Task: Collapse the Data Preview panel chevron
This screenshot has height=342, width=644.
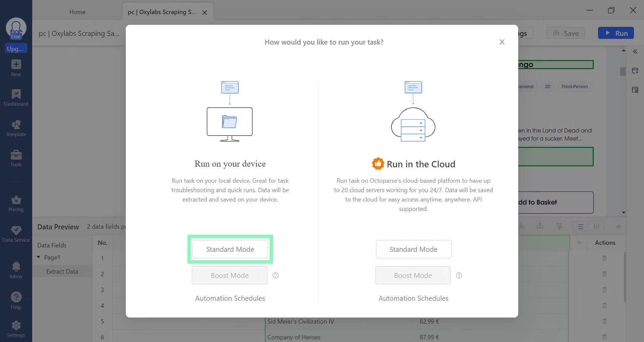Action: pyautogui.click(x=618, y=227)
